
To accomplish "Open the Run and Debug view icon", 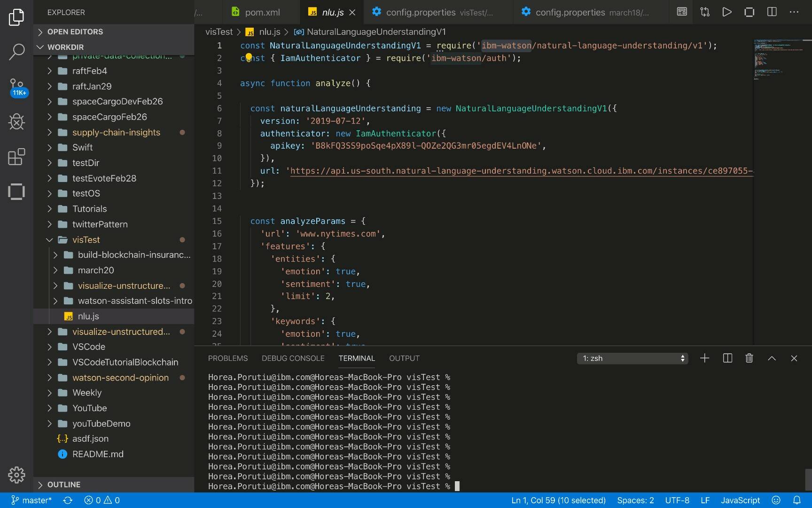I will point(16,122).
